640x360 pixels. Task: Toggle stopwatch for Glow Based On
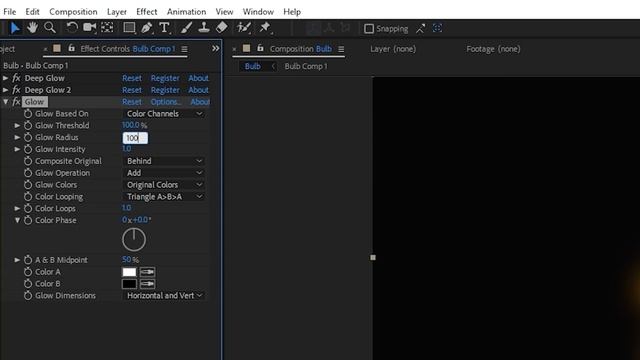[x=28, y=114]
